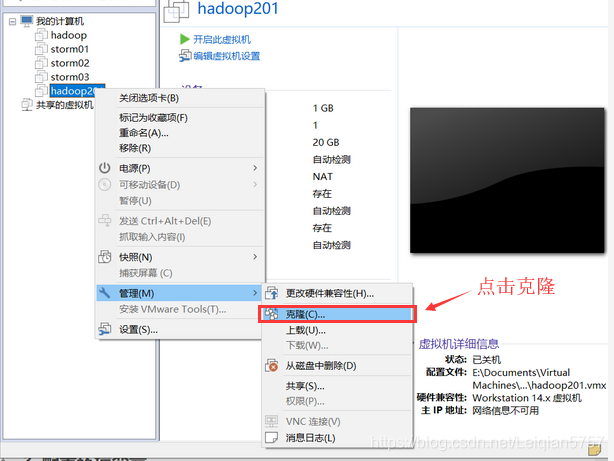This screenshot has height=461, width=614.
Task: Click the 我的计算机 computer icon
Action: pyautogui.click(x=27, y=21)
